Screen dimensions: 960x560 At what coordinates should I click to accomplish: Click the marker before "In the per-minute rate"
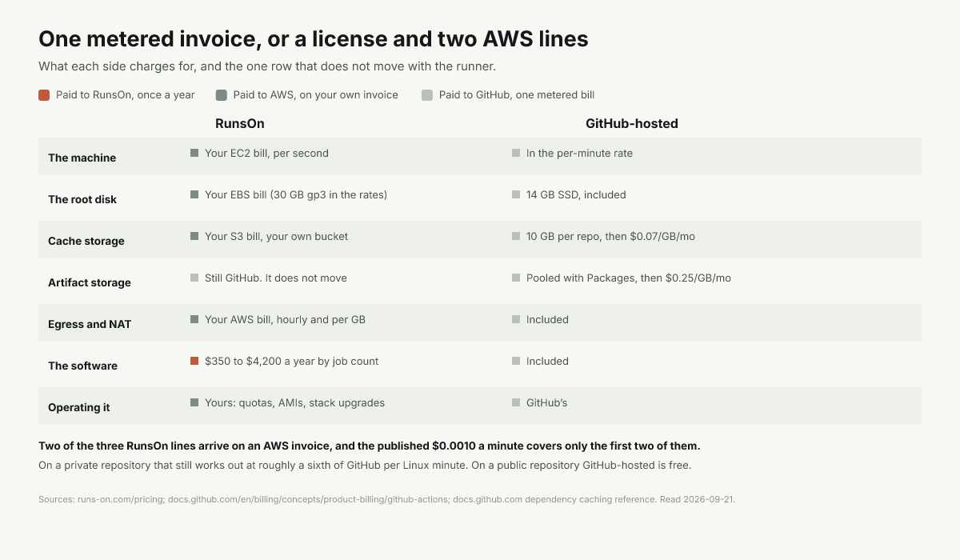(516, 153)
